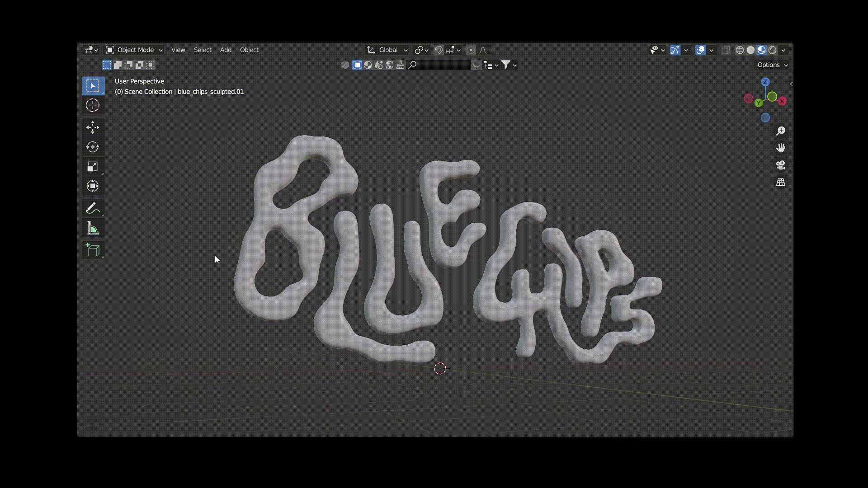Open the Object Mode dropdown
This screenshot has width=868, height=488.
click(134, 50)
